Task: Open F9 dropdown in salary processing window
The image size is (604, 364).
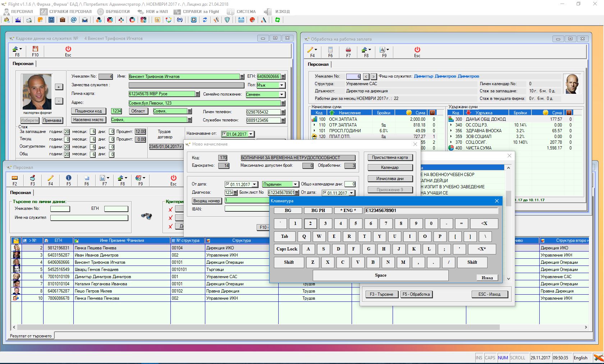Action: (388, 50)
